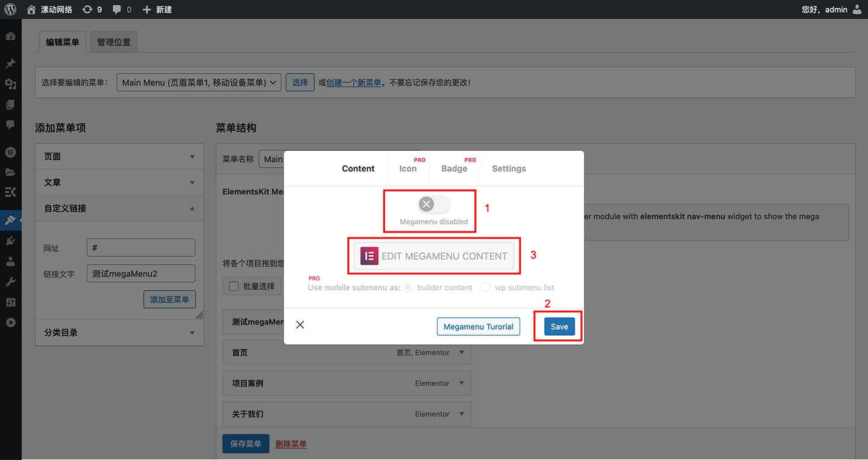Open the Media library sidebar icon
Image resolution: width=868 pixels, height=460 pixels.
coord(10,84)
